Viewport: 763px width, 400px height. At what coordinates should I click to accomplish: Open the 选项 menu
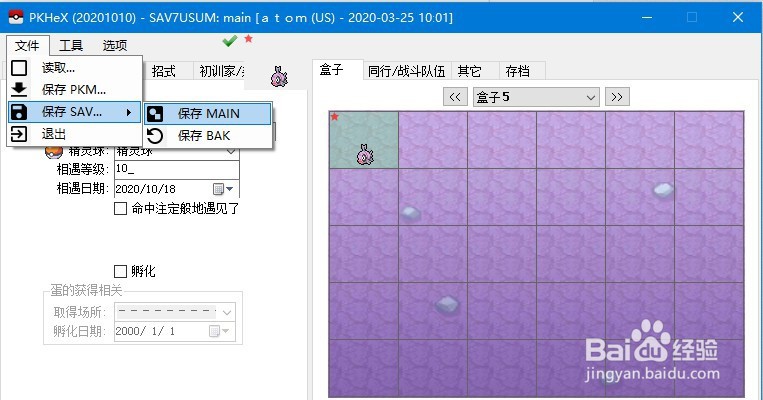(115, 45)
